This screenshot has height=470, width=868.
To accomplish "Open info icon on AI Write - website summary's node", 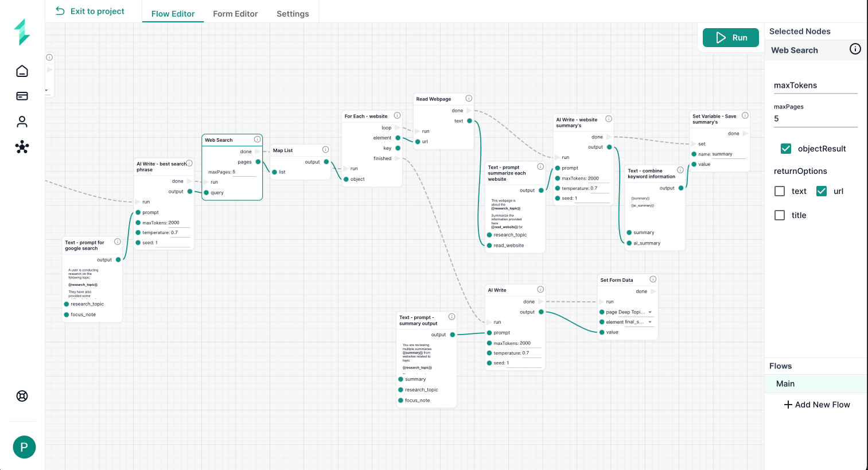I will coord(609,119).
